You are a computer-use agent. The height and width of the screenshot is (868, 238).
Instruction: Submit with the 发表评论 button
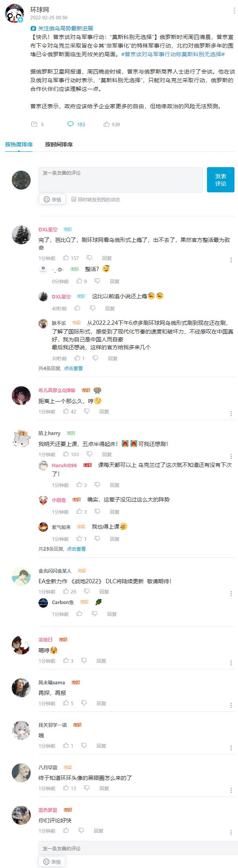(x=221, y=180)
